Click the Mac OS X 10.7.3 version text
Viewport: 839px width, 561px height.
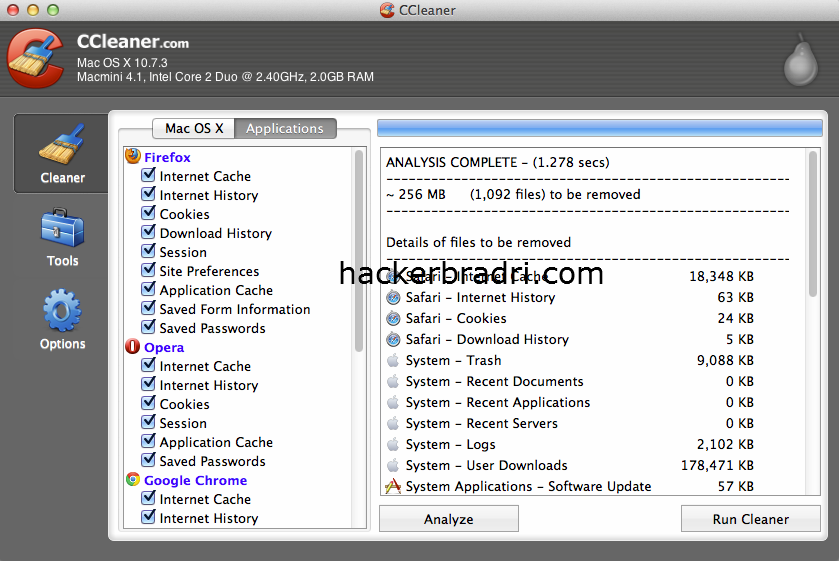click(122, 63)
